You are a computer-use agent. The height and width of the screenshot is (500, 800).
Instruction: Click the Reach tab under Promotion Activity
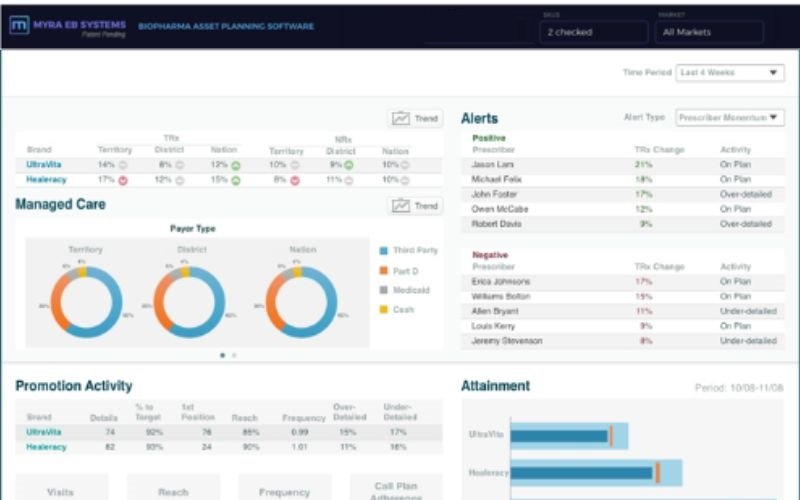coord(173,488)
